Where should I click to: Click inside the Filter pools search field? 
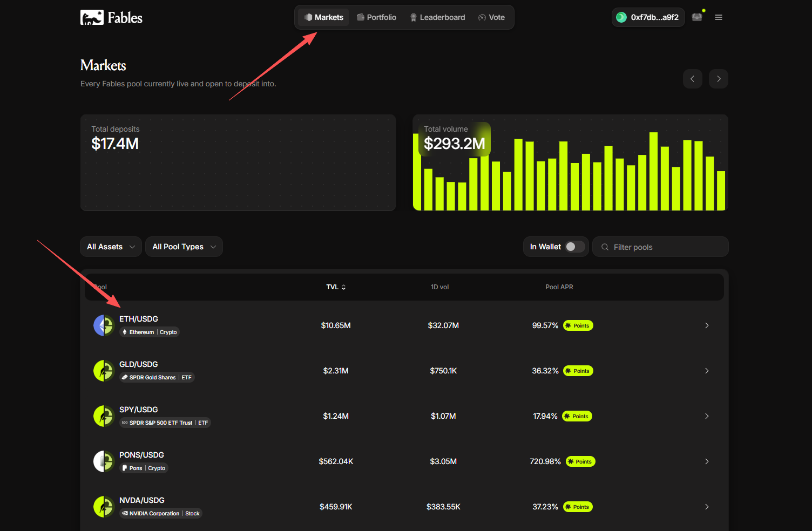[x=660, y=247]
